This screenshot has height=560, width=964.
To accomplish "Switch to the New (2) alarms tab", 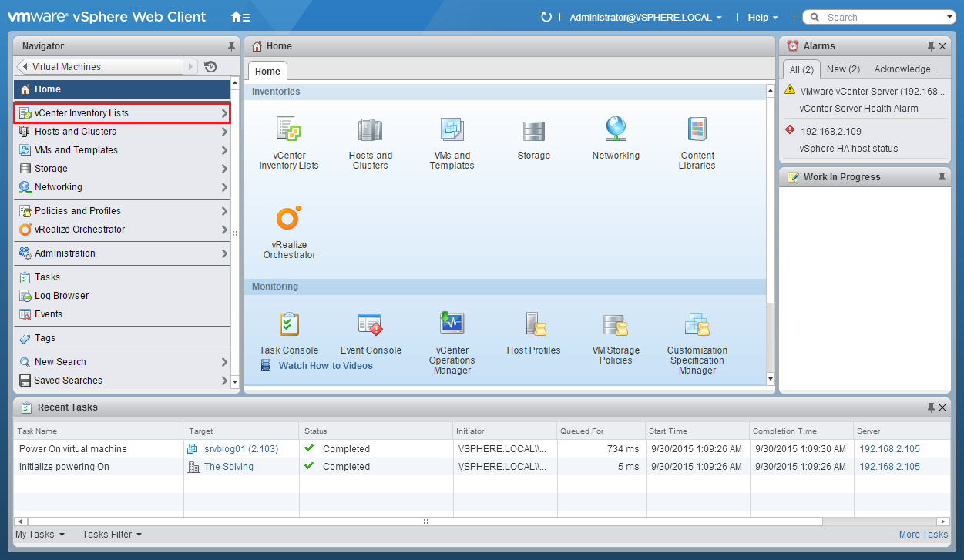I will click(x=843, y=69).
